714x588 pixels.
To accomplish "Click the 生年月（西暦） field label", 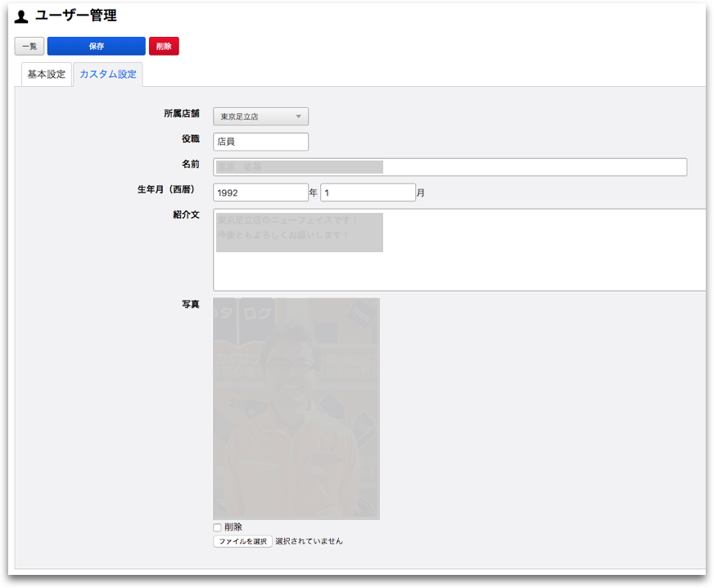I will [x=166, y=190].
